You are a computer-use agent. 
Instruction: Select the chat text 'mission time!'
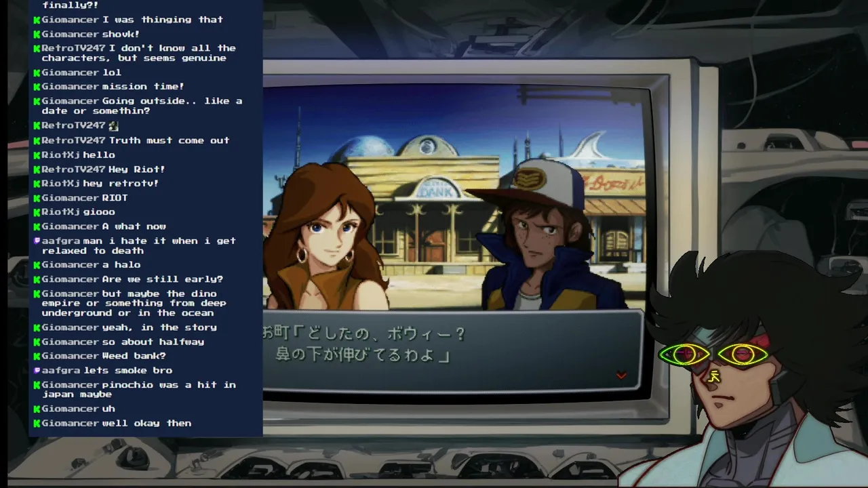click(x=143, y=87)
